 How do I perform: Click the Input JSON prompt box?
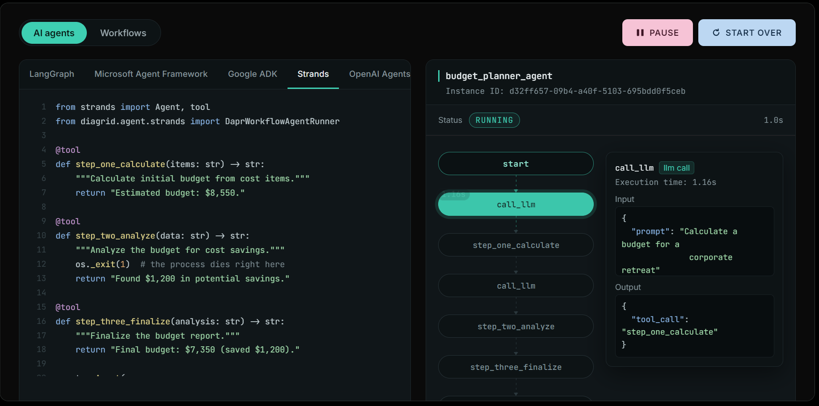695,241
